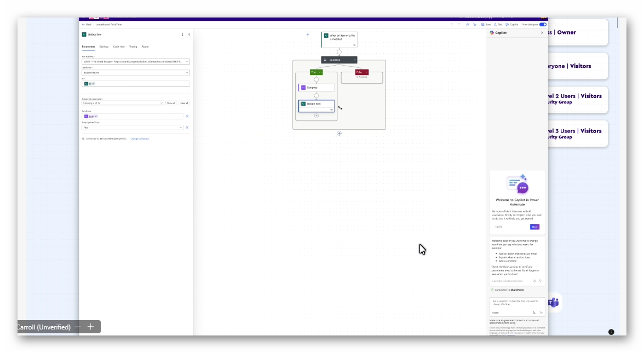
Task: Click the send icon in Copilot input
Action: pyautogui.click(x=541, y=313)
